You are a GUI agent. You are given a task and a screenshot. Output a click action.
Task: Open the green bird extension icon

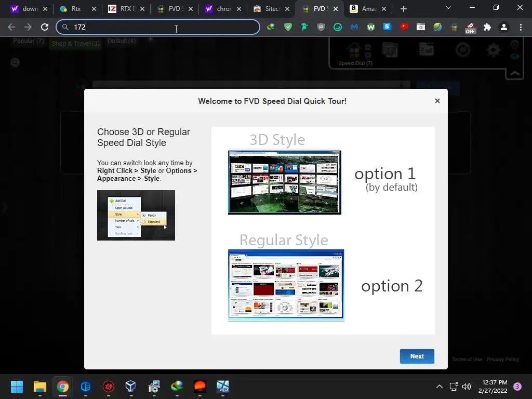[x=304, y=27]
